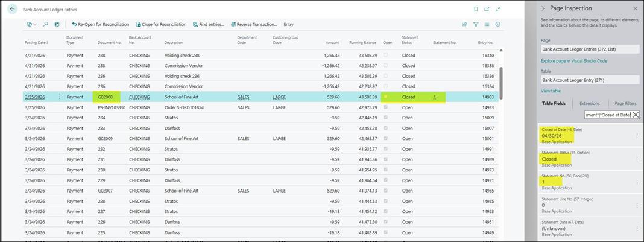
Task: Click the Page name field in Page Inspection
Action: (x=590, y=49)
